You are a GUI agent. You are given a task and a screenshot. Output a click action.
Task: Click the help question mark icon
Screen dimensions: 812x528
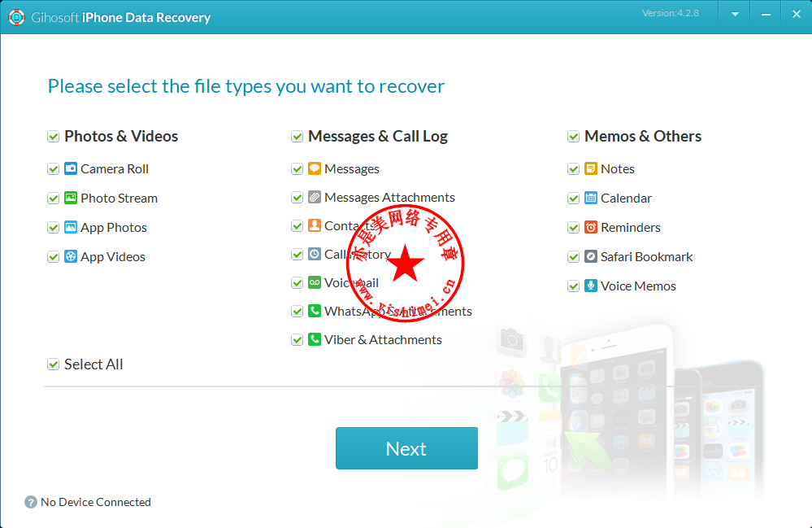[x=31, y=502]
